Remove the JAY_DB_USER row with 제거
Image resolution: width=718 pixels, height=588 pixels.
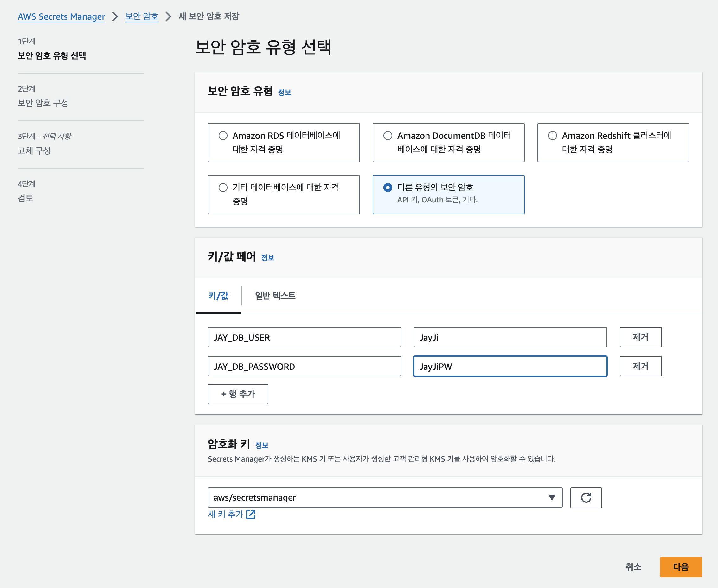[640, 337]
